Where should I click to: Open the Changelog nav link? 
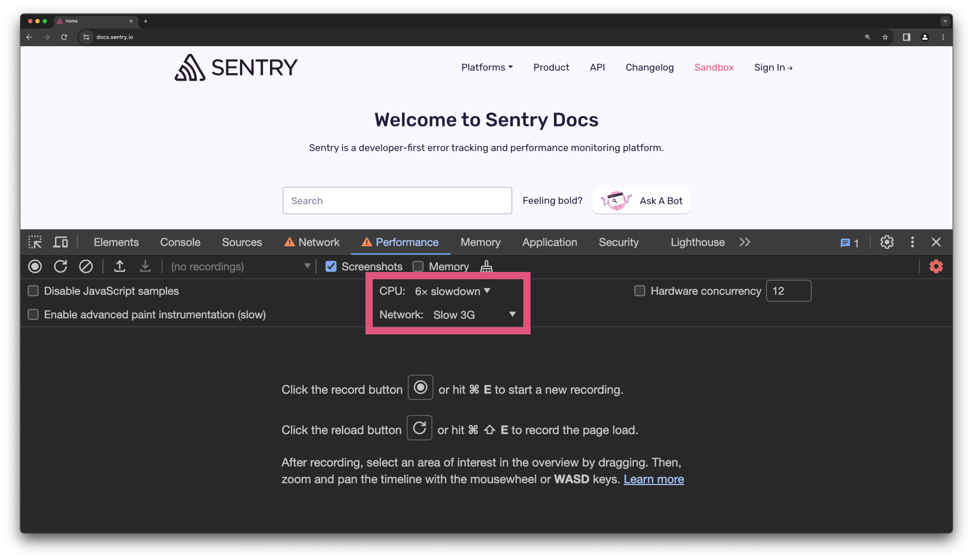point(650,67)
